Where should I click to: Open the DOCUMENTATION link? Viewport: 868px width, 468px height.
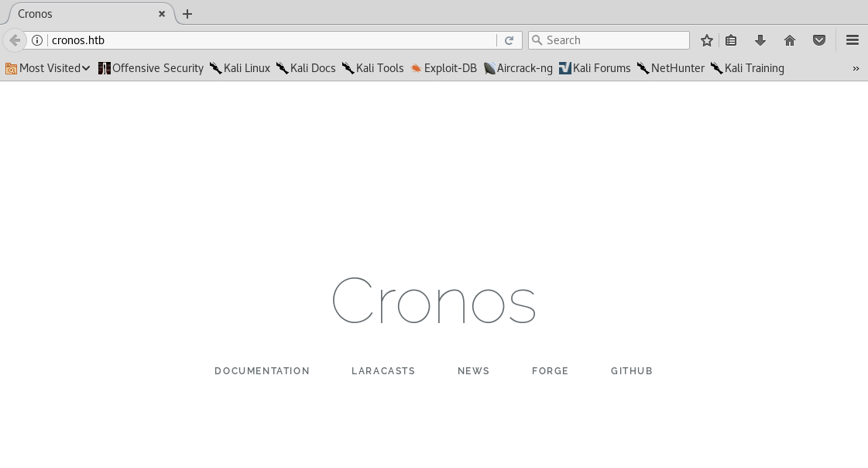point(262,371)
